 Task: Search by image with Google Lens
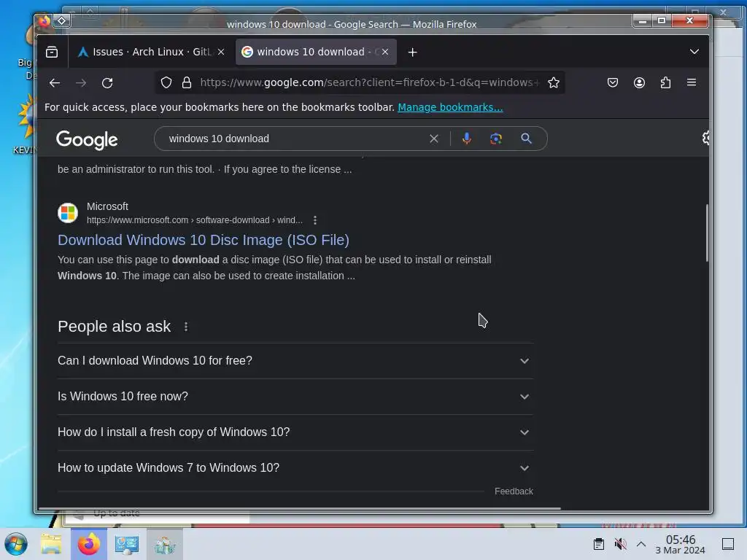tap(496, 139)
